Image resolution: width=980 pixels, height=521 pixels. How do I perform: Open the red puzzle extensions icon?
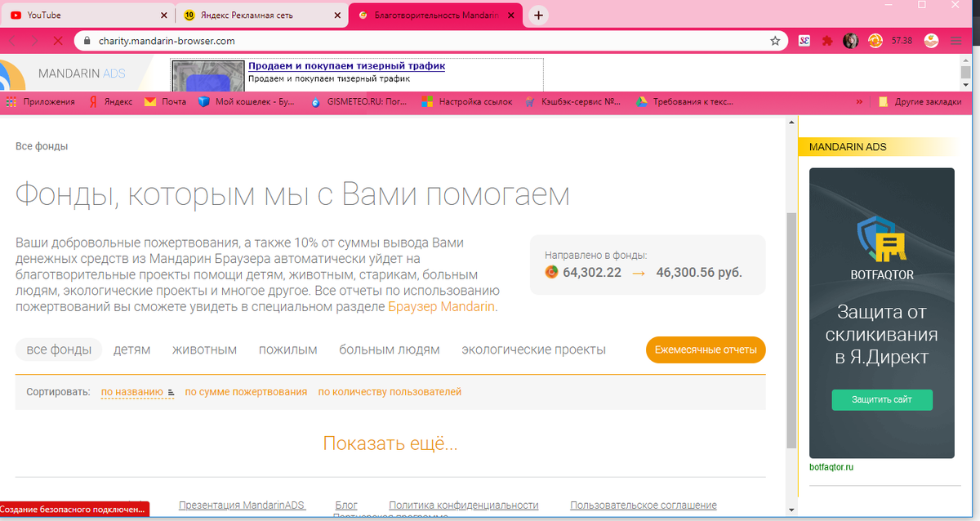click(x=827, y=40)
